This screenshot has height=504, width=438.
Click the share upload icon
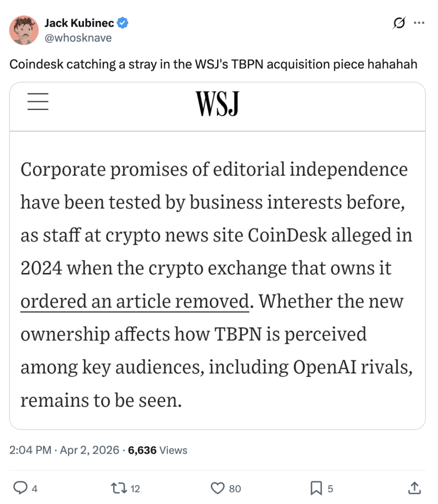(x=414, y=488)
